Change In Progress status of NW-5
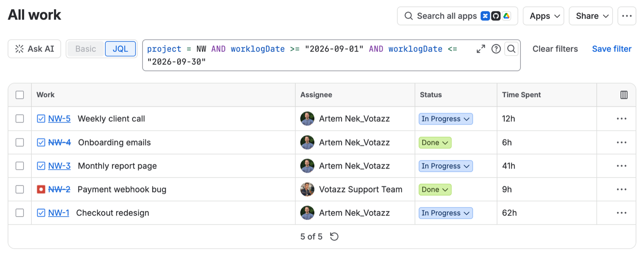 pyautogui.click(x=446, y=119)
